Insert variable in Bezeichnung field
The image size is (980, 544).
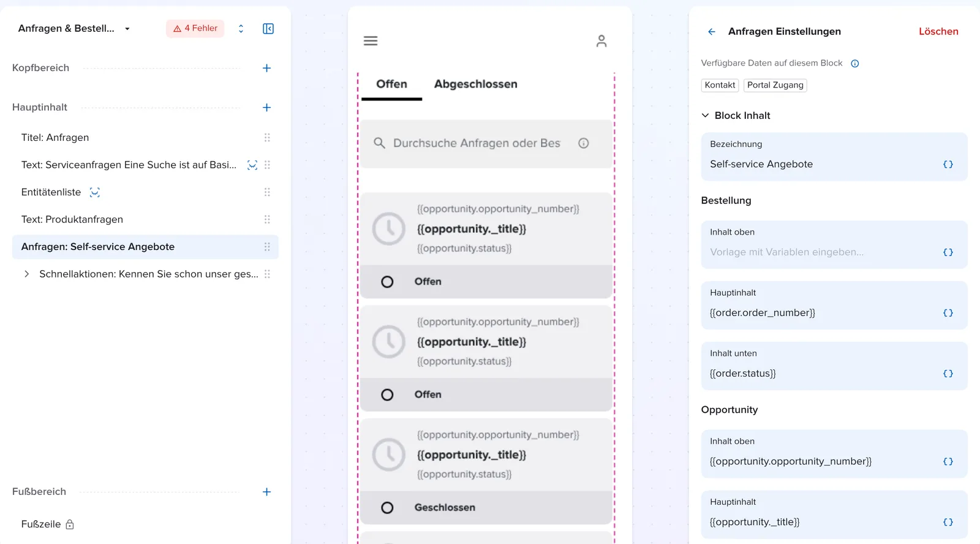948,164
